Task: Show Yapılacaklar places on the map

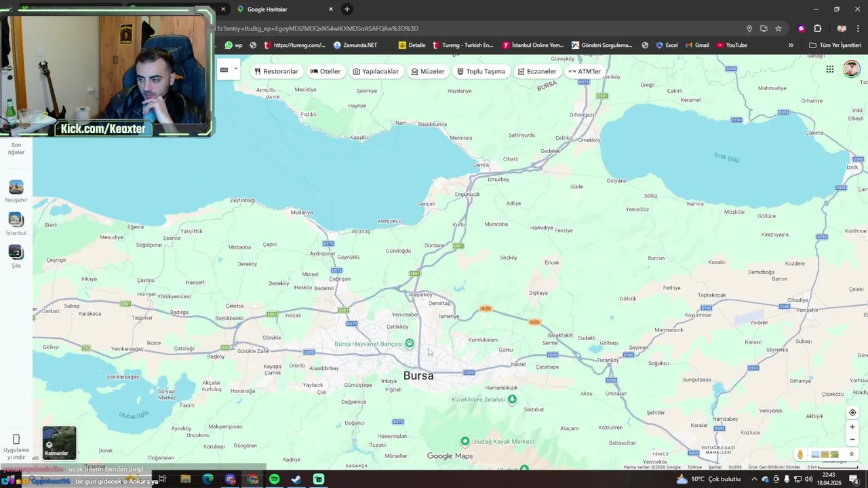Action: tap(376, 71)
